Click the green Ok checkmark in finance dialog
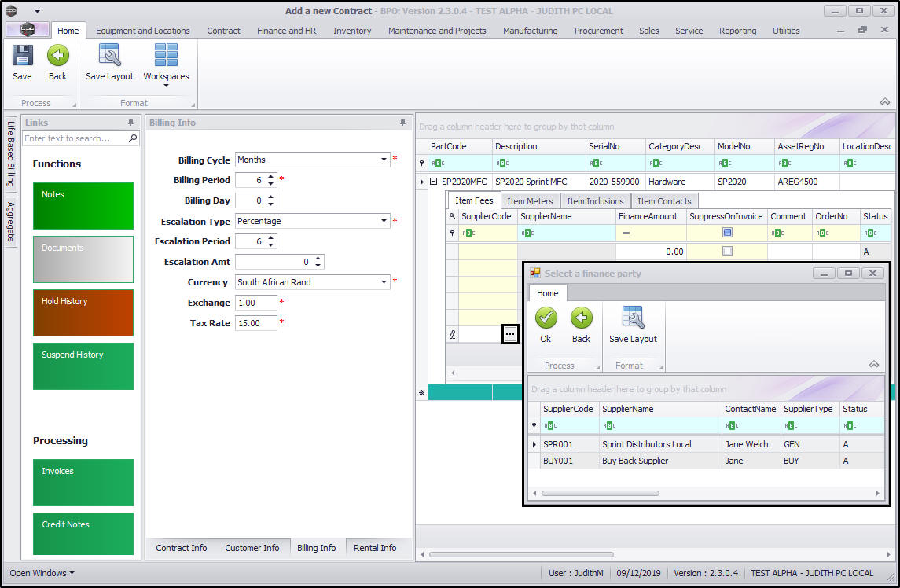 546,318
